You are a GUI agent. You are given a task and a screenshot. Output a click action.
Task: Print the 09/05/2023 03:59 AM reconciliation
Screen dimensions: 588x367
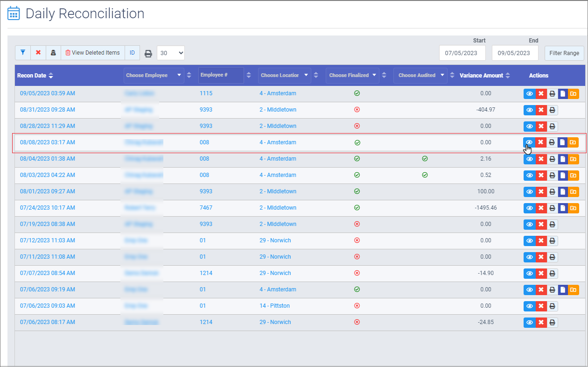coord(552,93)
